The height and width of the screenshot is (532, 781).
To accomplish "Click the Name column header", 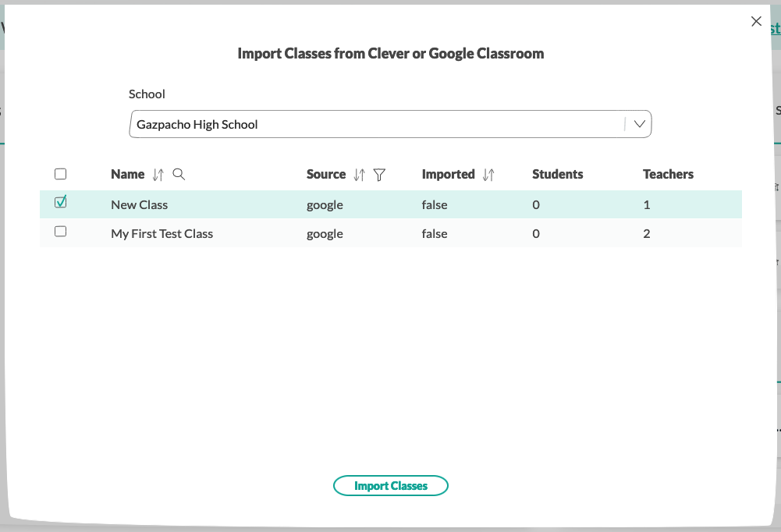I will point(128,174).
